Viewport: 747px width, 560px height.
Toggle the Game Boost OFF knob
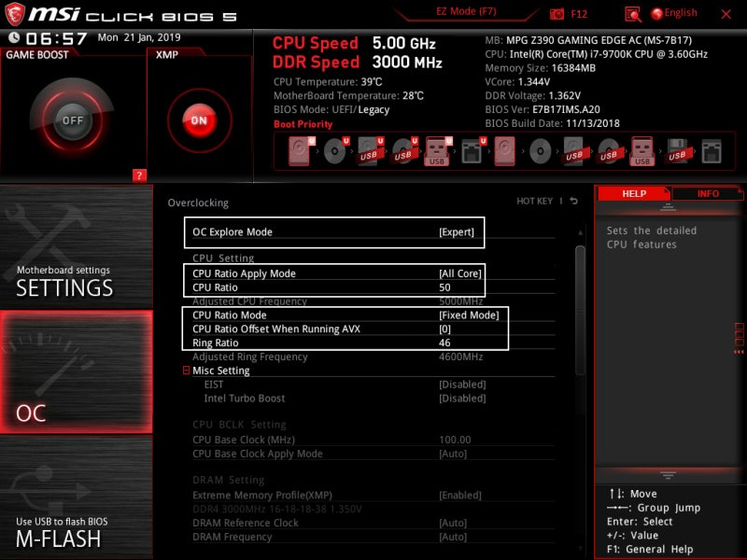click(x=73, y=120)
